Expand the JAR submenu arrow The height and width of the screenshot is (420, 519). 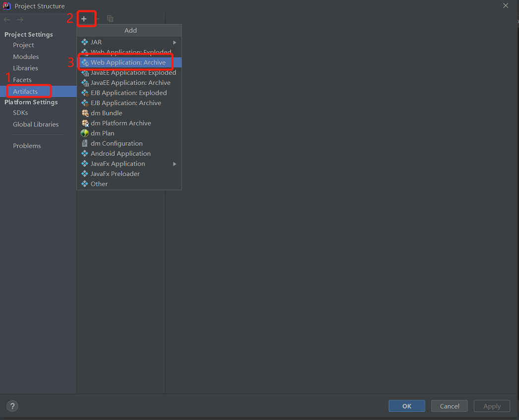[175, 42]
